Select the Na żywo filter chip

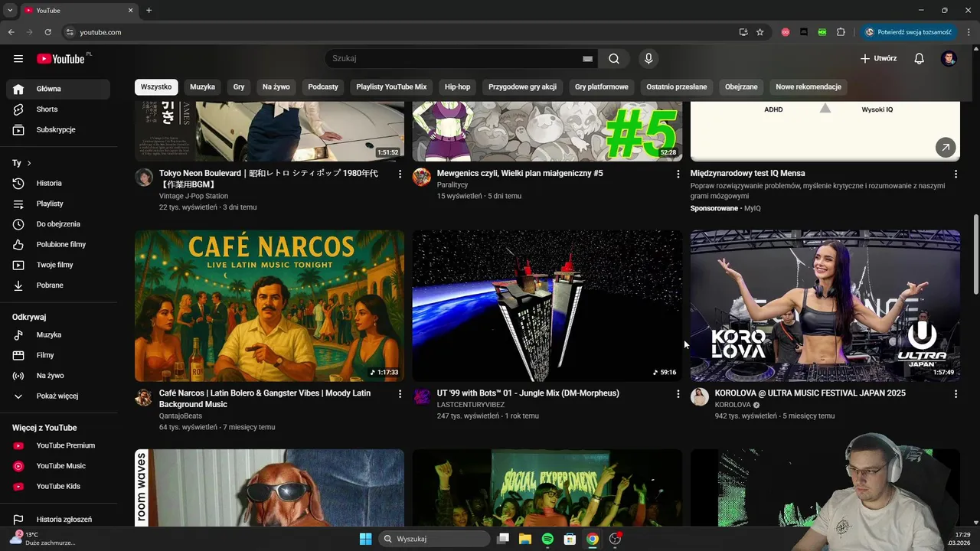pyautogui.click(x=276, y=87)
